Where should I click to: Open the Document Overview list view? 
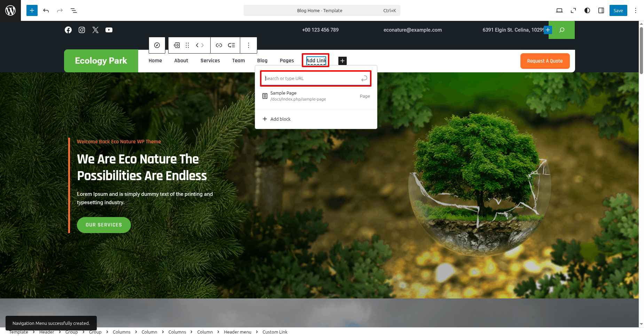pyautogui.click(x=74, y=10)
